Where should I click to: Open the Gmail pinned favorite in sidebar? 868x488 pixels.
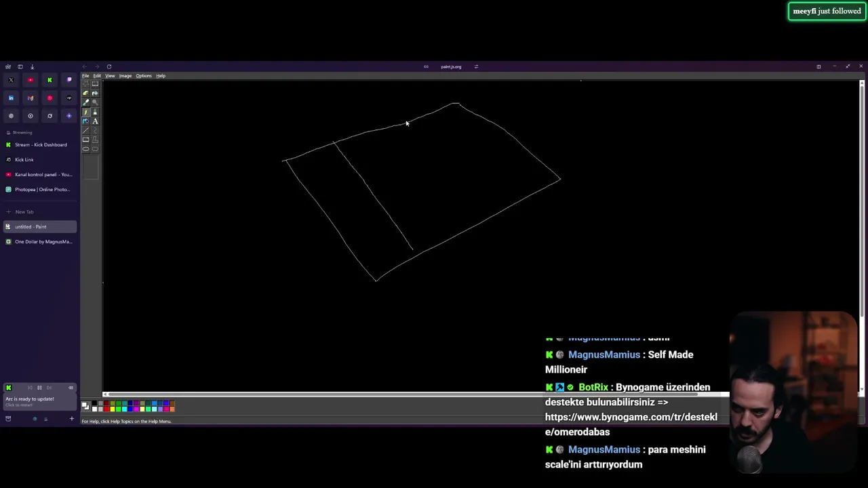pos(30,98)
